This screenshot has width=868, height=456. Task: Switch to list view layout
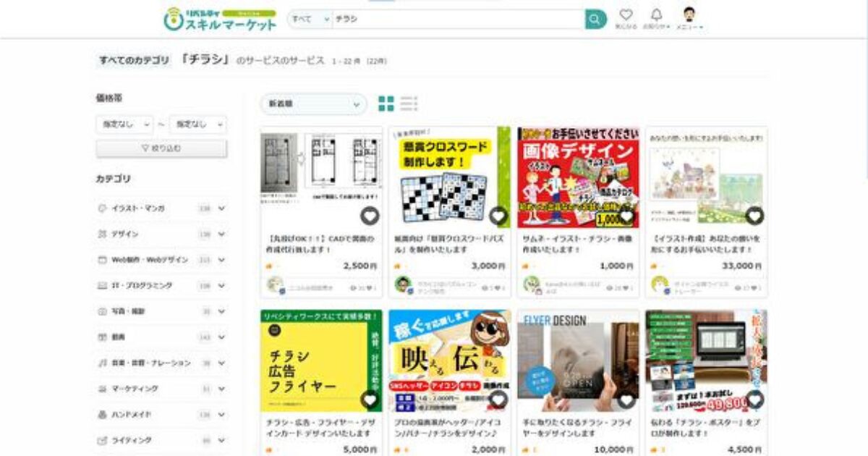point(409,104)
